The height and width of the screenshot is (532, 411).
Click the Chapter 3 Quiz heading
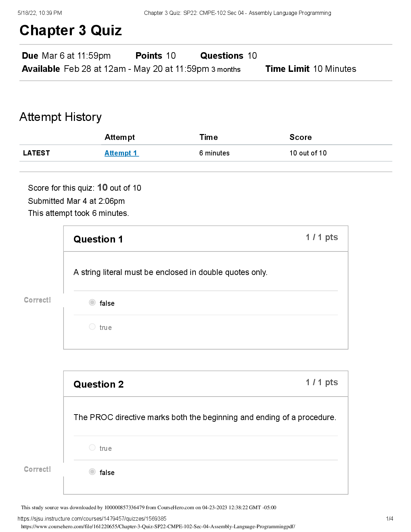coord(70,30)
